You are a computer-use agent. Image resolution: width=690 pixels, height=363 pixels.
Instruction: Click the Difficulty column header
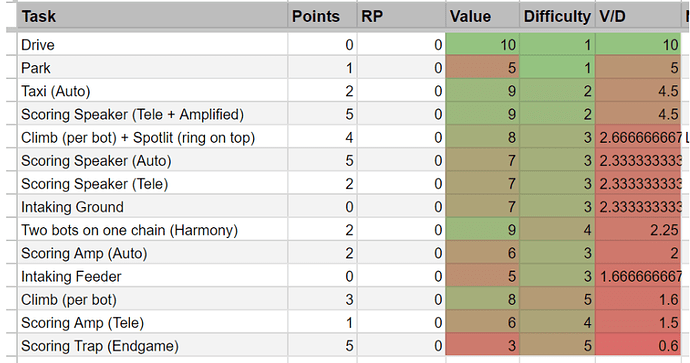pyautogui.click(x=557, y=17)
